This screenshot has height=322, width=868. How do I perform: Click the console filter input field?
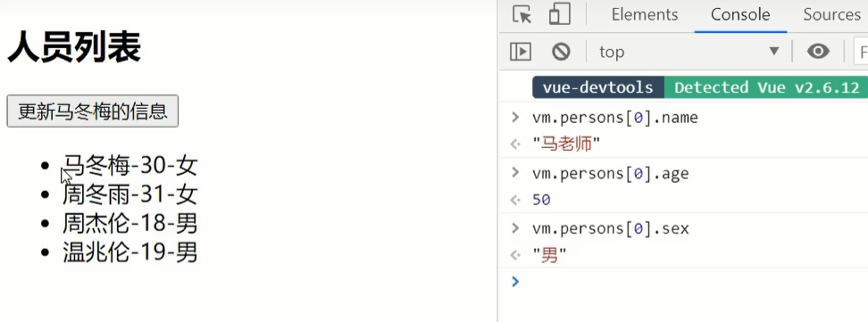click(x=861, y=52)
